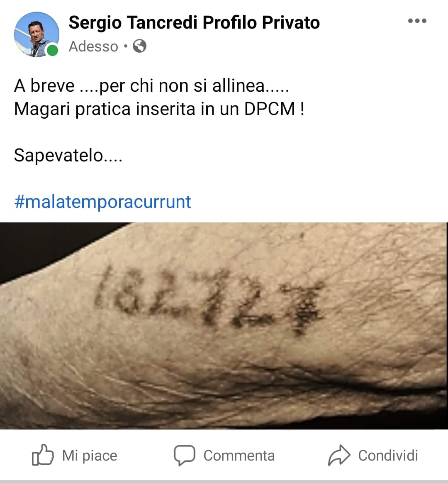The height and width of the screenshot is (483, 448).
Task: Select the Mi piace label
Action: click(90, 456)
